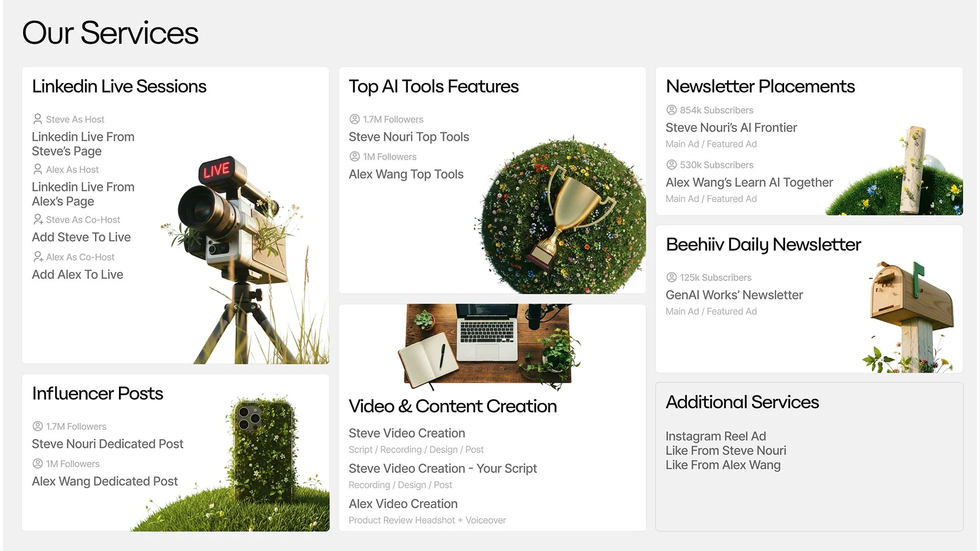The image size is (980, 551).
Task: Choose "Add Alex To Live"
Action: click(78, 274)
